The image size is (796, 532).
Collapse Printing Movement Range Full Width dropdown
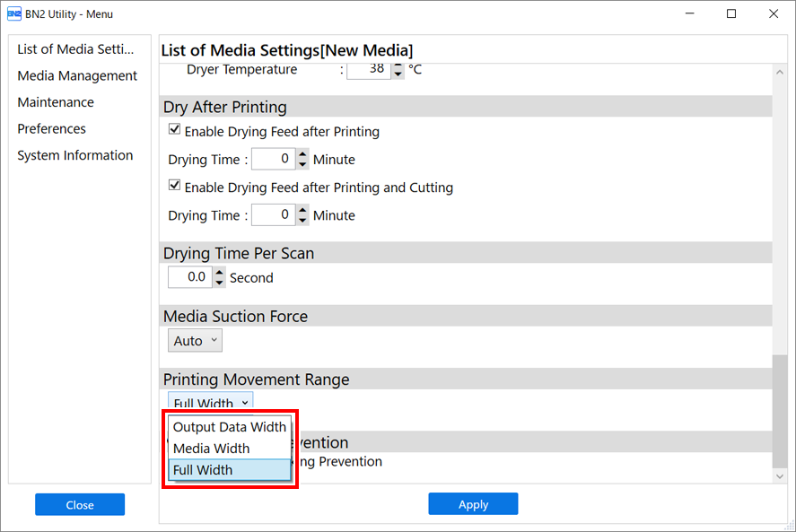click(x=210, y=402)
